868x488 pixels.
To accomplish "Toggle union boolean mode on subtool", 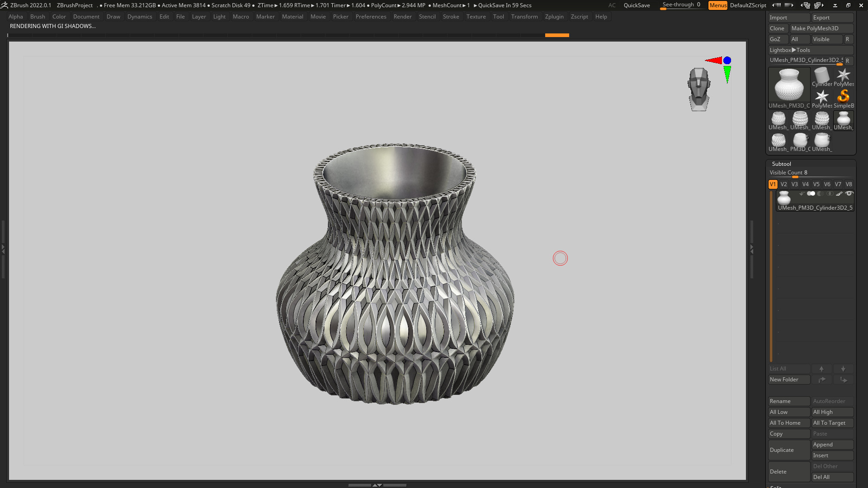I will tap(811, 194).
